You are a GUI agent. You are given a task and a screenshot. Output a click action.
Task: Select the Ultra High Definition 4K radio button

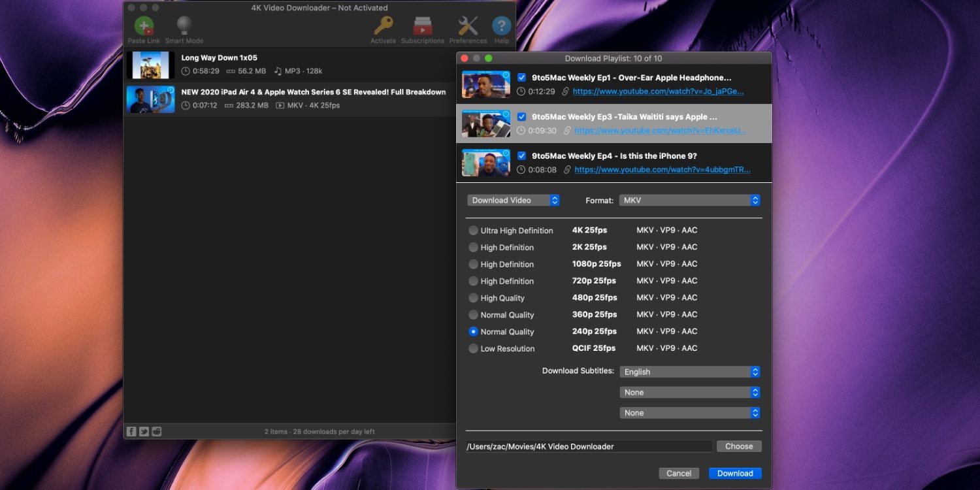[474, 231]
